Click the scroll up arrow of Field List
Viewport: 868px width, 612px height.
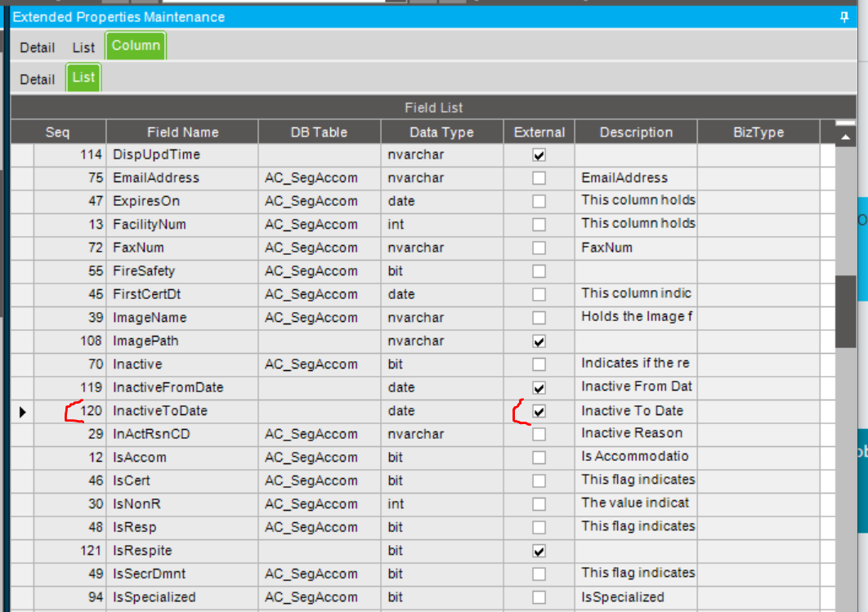[x=845, y=137]
